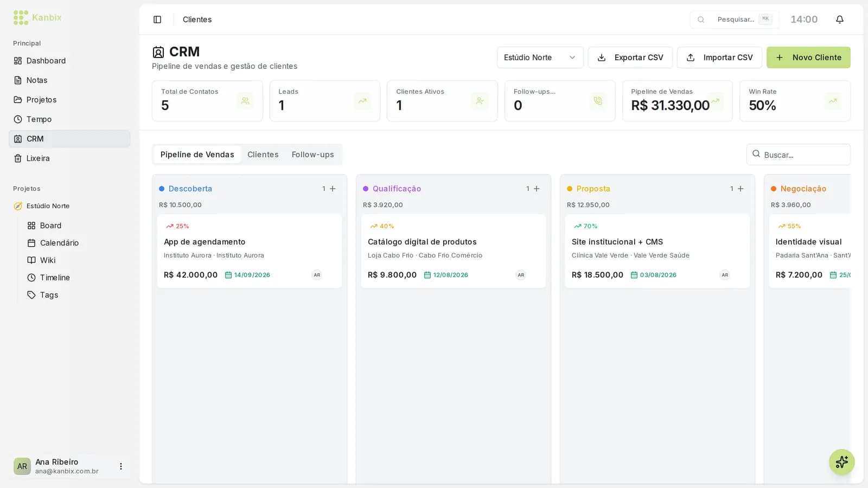Switch to the Pipeline de Vendas tab
The height and width of the screenshot is (488, 868).
[x=197, y=155]
